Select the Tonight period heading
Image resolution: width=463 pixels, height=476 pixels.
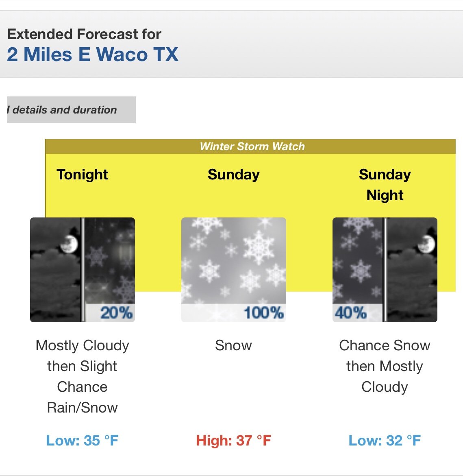coord(82,175)
